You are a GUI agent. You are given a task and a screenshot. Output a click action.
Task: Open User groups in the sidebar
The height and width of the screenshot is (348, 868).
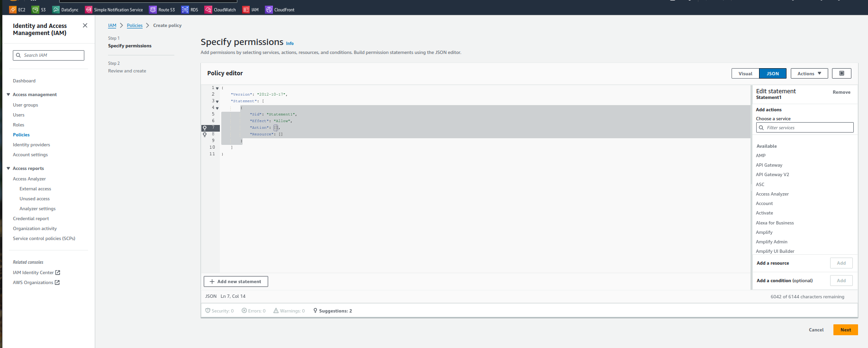[26, 105]
